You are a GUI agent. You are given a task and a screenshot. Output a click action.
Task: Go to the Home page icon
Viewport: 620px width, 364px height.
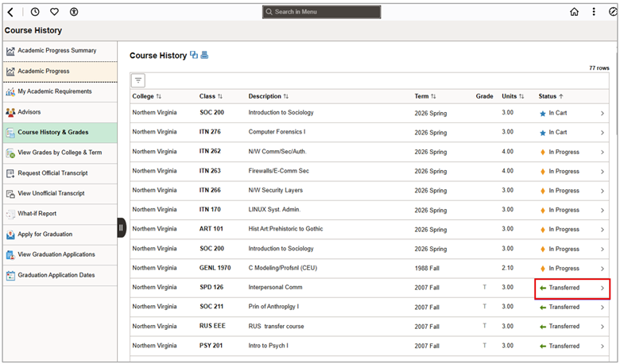pos(575,12)
